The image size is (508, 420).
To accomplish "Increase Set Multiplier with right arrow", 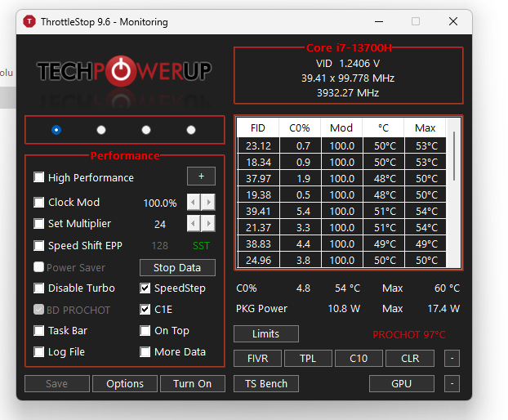I will point(209,224).
